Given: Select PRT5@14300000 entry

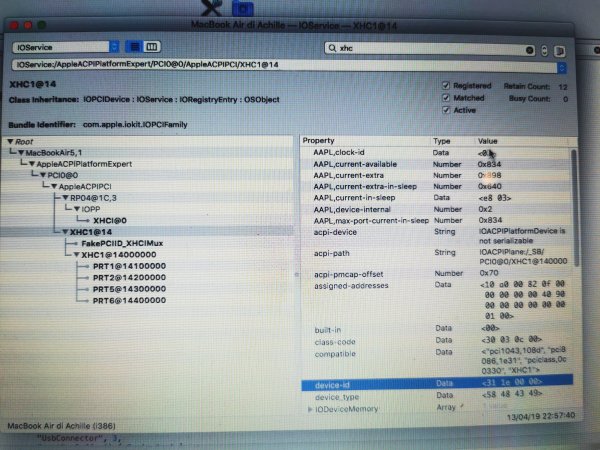Looking at the screenshot, I should [129, 289].
